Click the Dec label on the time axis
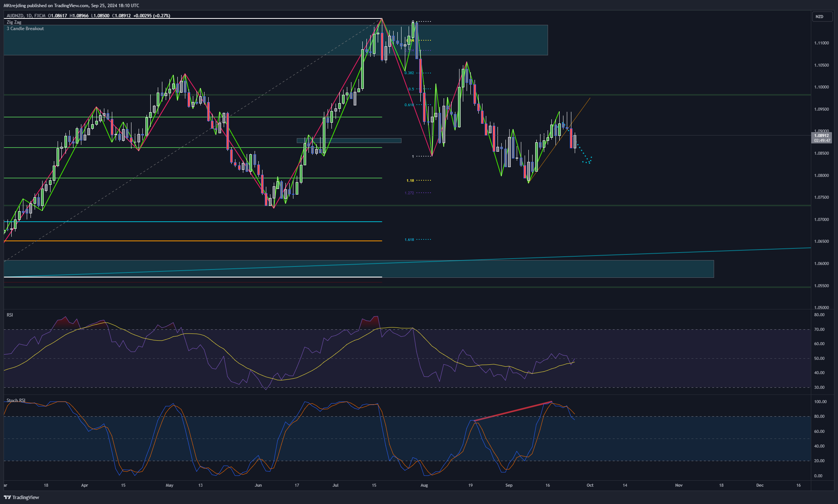 760,485
